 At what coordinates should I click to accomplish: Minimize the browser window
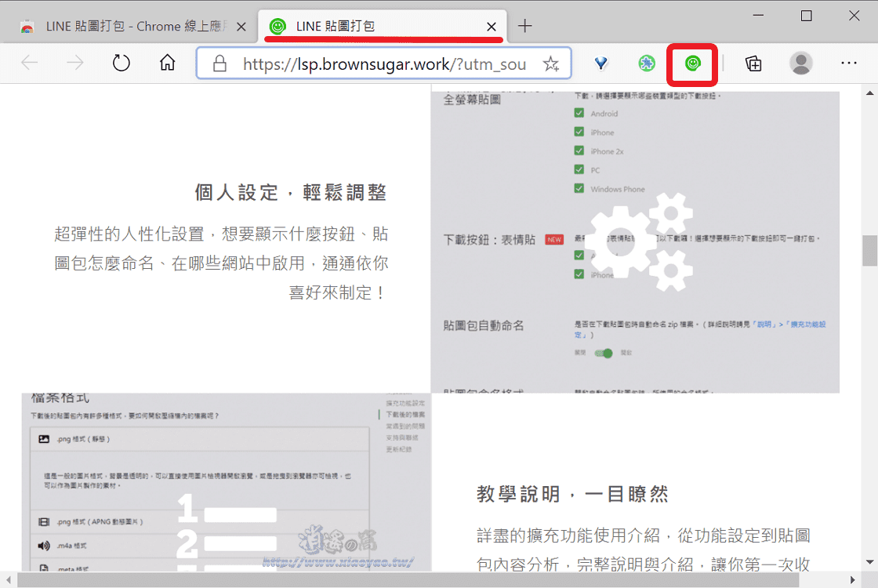(758, 16)
